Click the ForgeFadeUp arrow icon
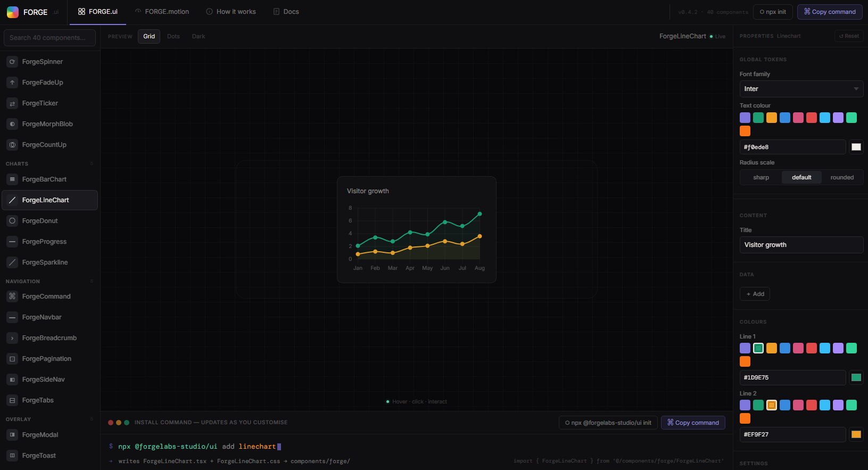Viewport: 868px width, 470px height. click(x=12, y=83)
